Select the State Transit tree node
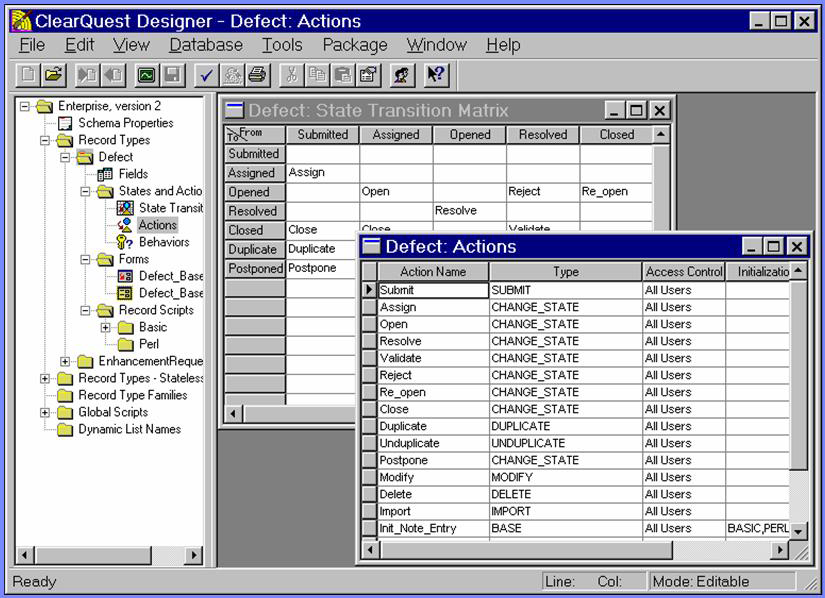Viewport: 825px width, 598px height. click(170, 208)
